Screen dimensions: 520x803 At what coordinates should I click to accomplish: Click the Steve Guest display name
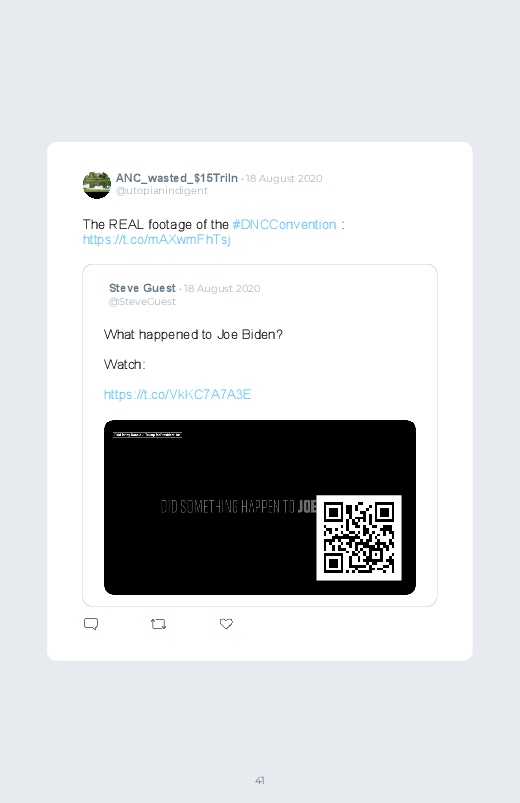(142, 288)
